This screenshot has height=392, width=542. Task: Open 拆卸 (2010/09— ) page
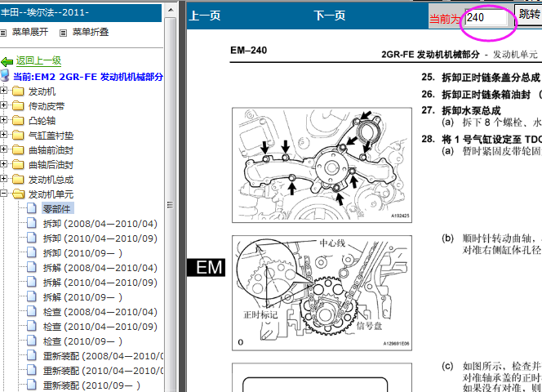[82, 253]
